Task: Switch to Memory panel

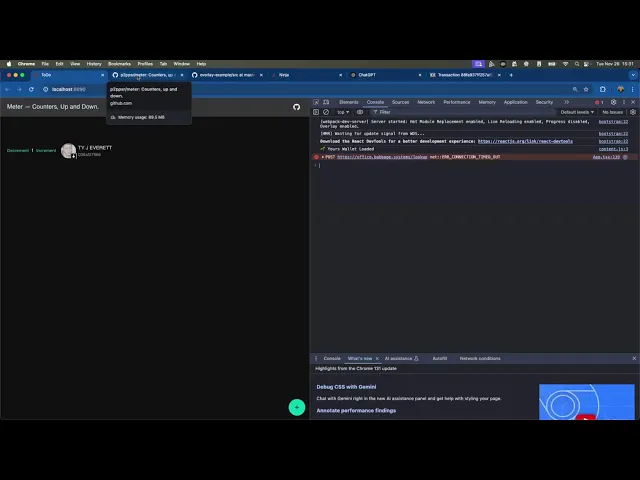Action: click(x=487, y=102)
